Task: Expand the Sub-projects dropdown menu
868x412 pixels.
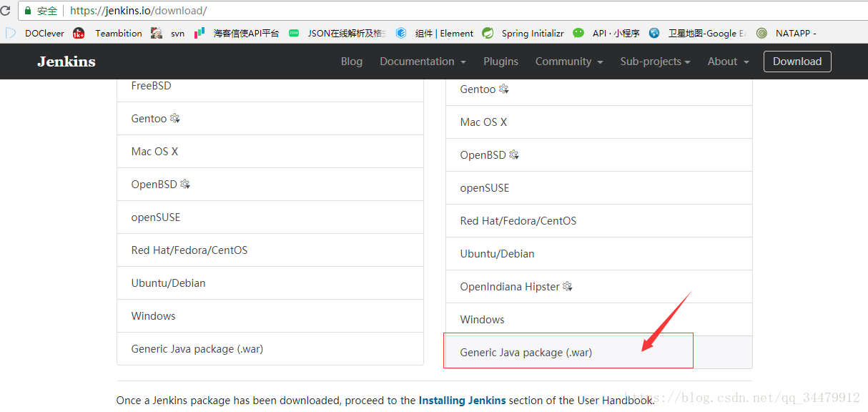Action: point(656,62)
